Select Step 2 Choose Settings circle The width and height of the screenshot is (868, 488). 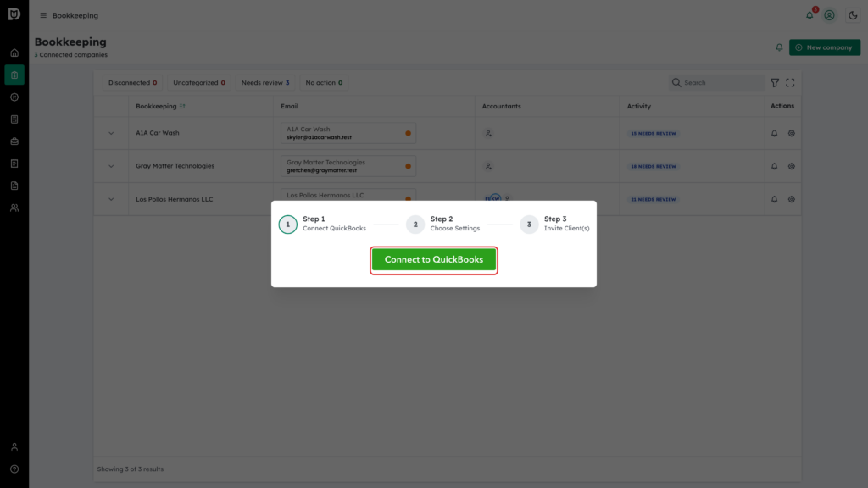(415, 224)
